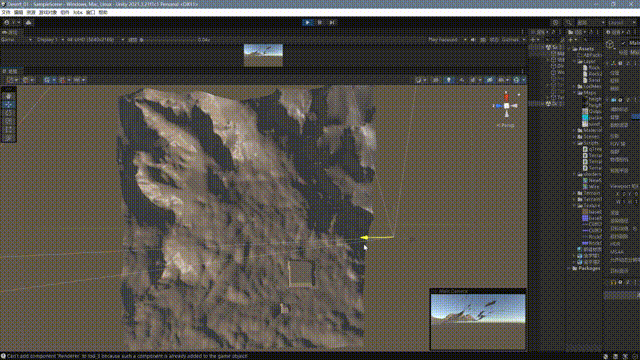Image resolution: width=640 pixels, height=360 pixels.
Task: Open the first menu bar item
Action: [x=6, y=13]
